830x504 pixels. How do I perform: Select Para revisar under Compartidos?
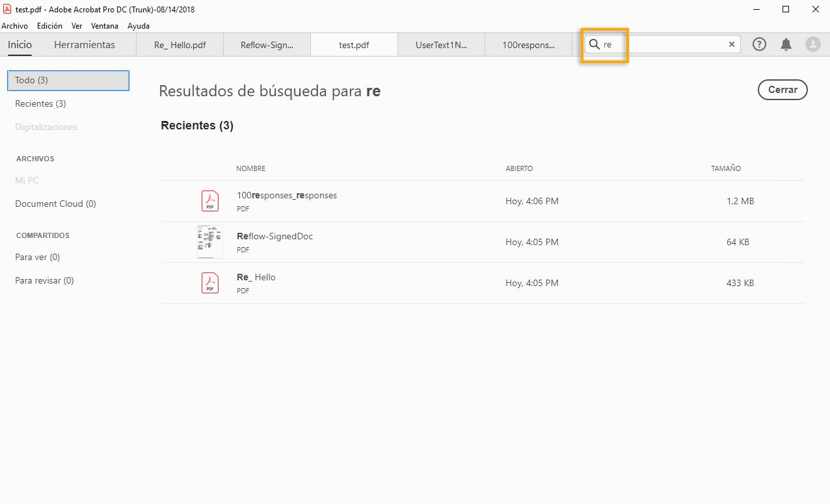pos(44,280)
